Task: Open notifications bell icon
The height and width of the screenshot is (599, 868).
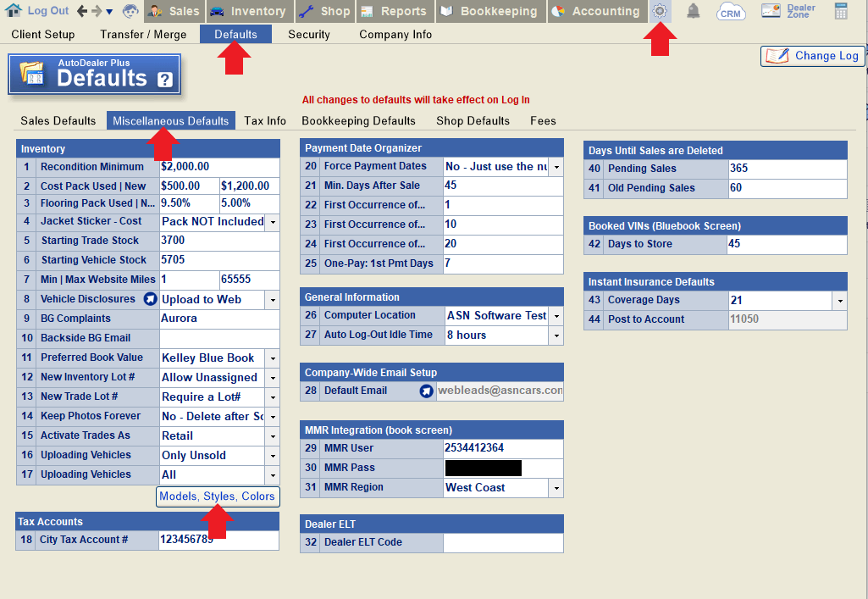Action: tap(693, 10)
